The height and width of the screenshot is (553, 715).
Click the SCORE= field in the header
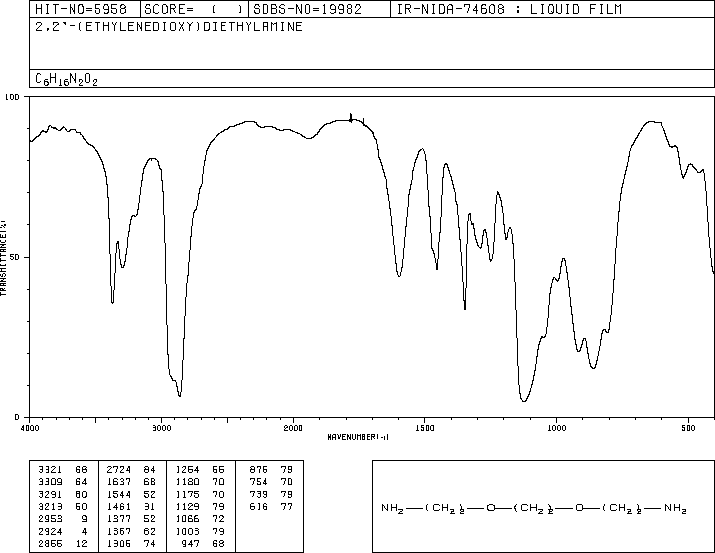click(193, 9)
